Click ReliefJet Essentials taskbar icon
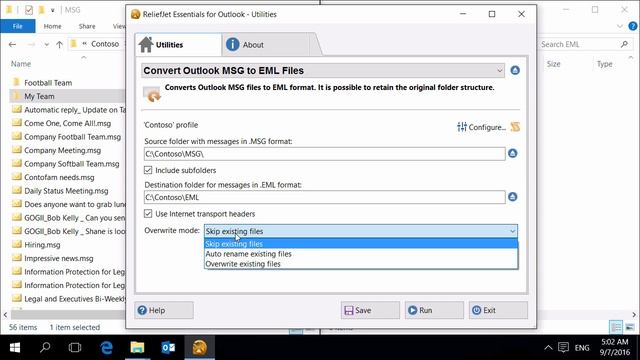The image size is (640, 360). (200, 347)
